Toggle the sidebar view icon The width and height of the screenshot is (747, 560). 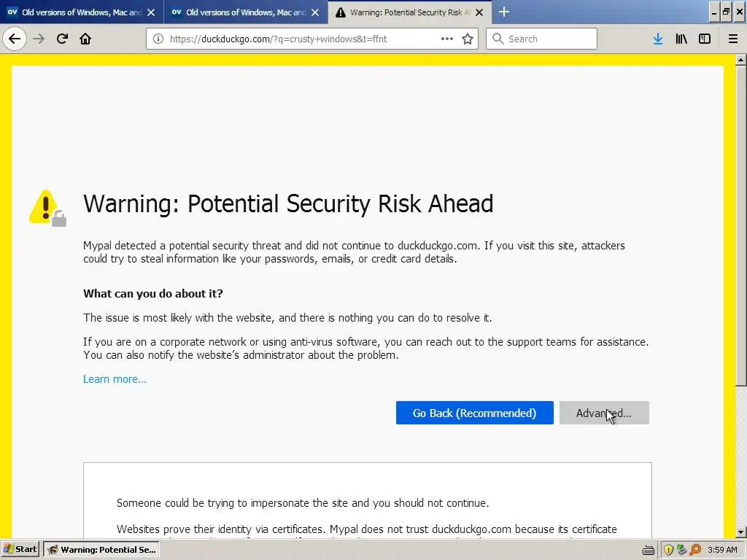click(x=705, y=39)
